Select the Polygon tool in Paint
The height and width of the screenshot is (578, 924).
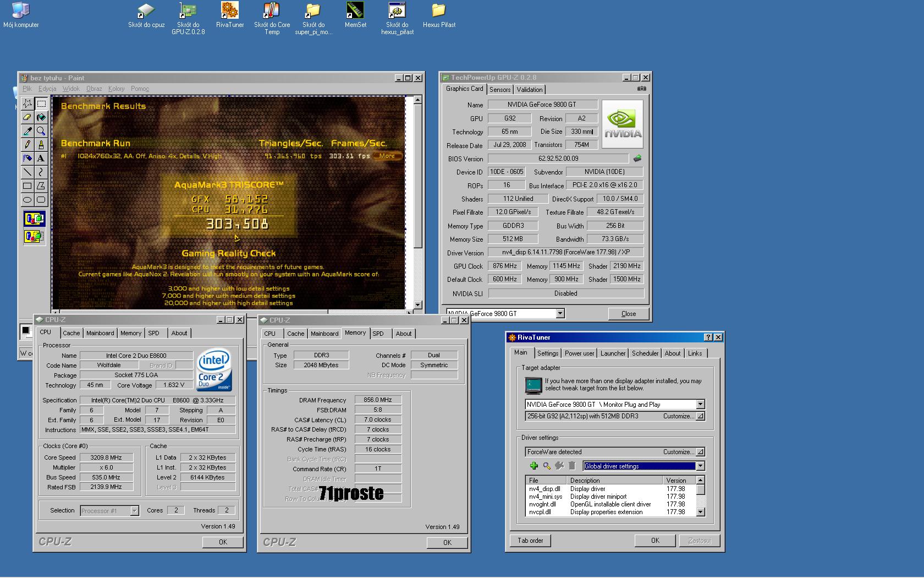coord(41,186)
